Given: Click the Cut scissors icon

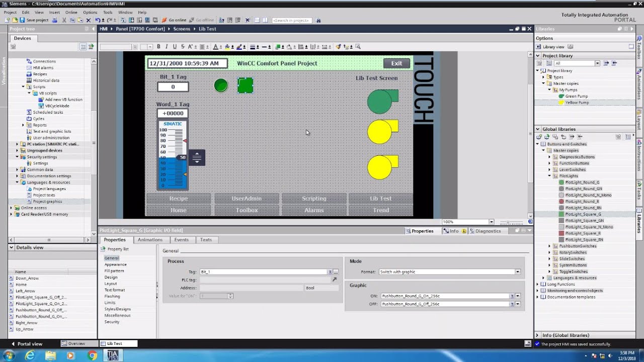Looking at the screenshot, I should 64,20.
